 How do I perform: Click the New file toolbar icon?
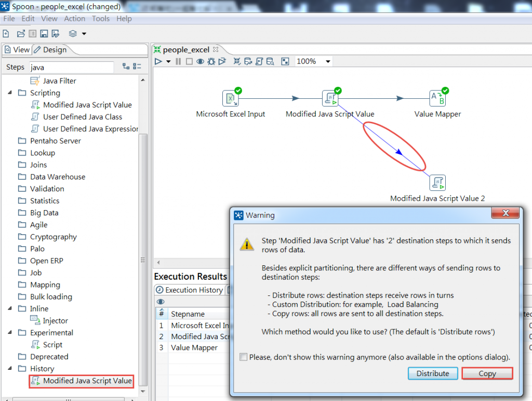(x=6, y=33)
